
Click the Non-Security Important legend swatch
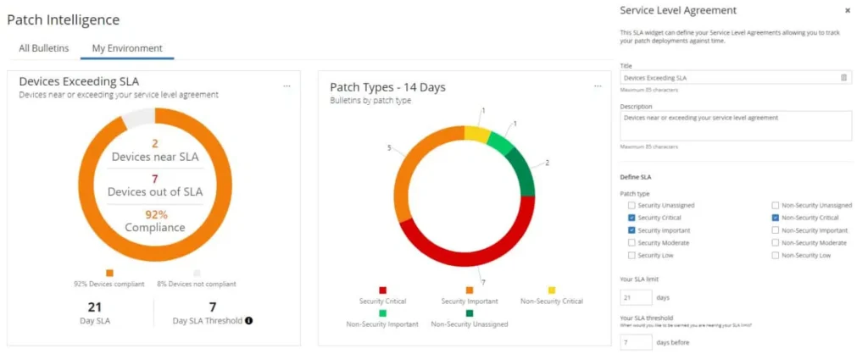(x=383, y=312)
